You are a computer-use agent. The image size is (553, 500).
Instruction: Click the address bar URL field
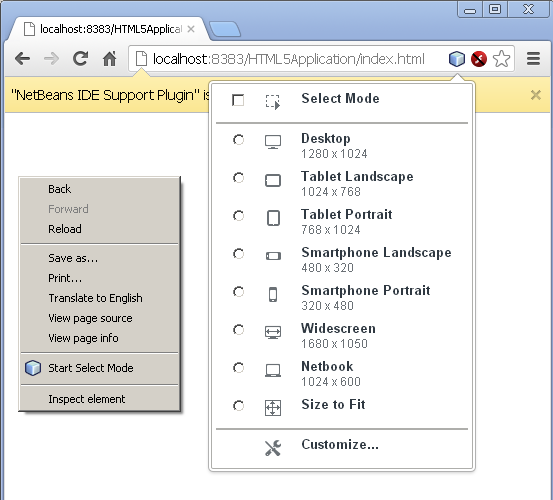288,59
